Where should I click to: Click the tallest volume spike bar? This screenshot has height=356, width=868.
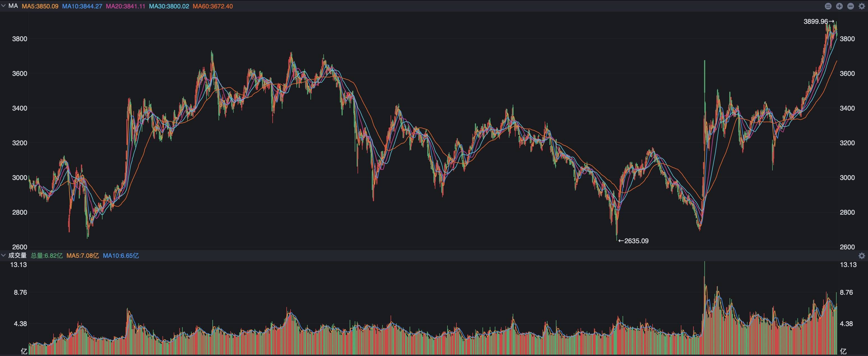(x=704, y=308)
